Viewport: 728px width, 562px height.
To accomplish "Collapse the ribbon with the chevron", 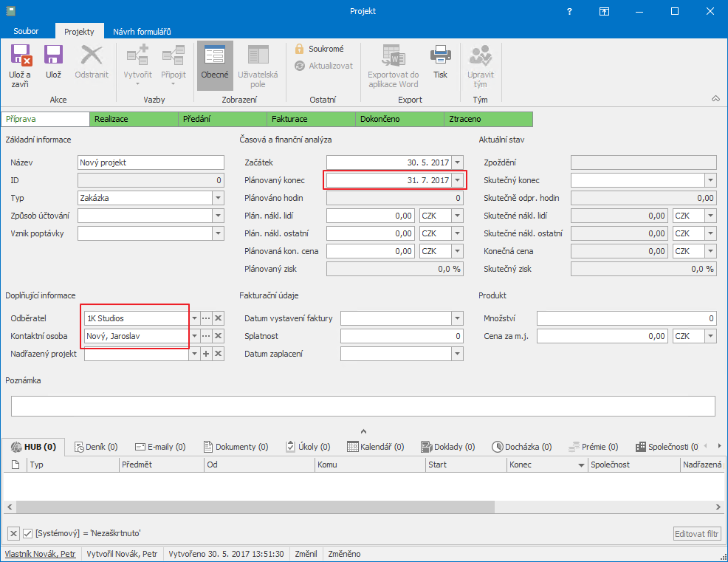I will pos(715,98).
